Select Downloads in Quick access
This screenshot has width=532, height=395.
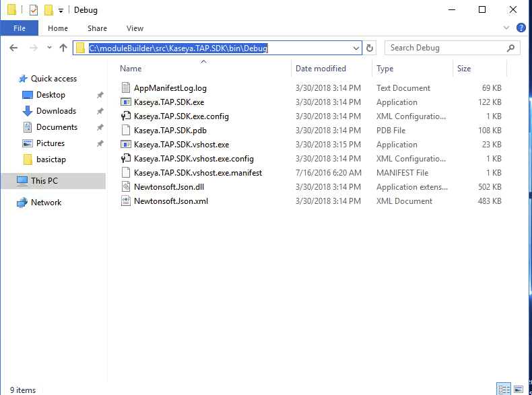click(x=57, y=111)
